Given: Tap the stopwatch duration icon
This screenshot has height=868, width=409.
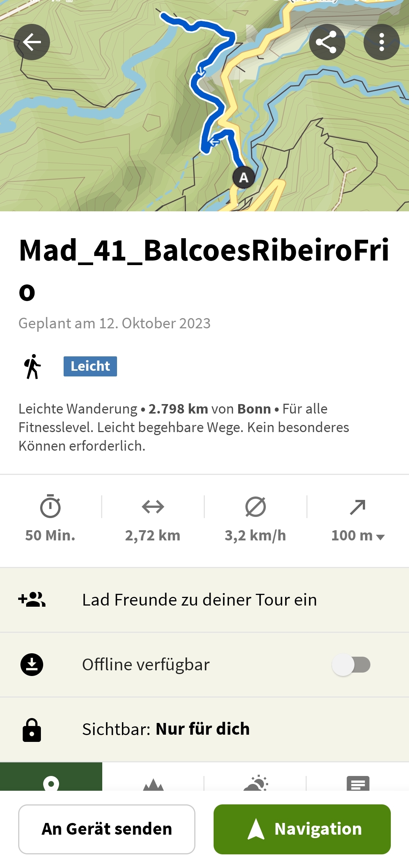Looking at the screenshot, I should [x=50, y=506].
